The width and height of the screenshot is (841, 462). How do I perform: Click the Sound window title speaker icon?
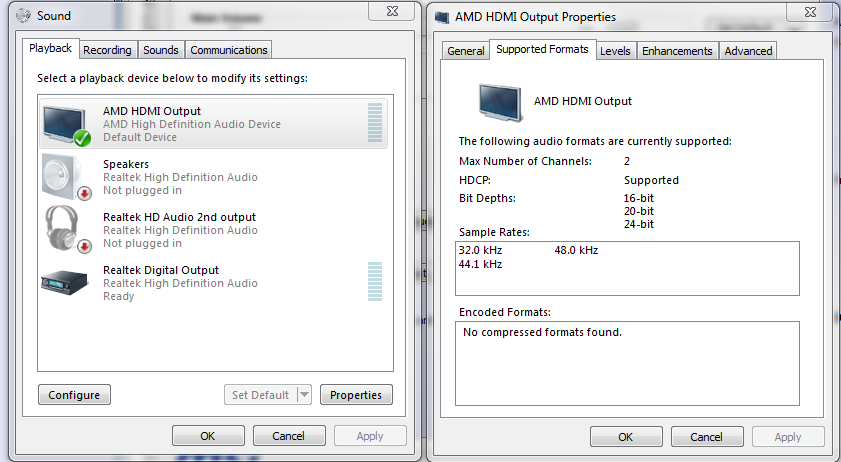(23, 16)
